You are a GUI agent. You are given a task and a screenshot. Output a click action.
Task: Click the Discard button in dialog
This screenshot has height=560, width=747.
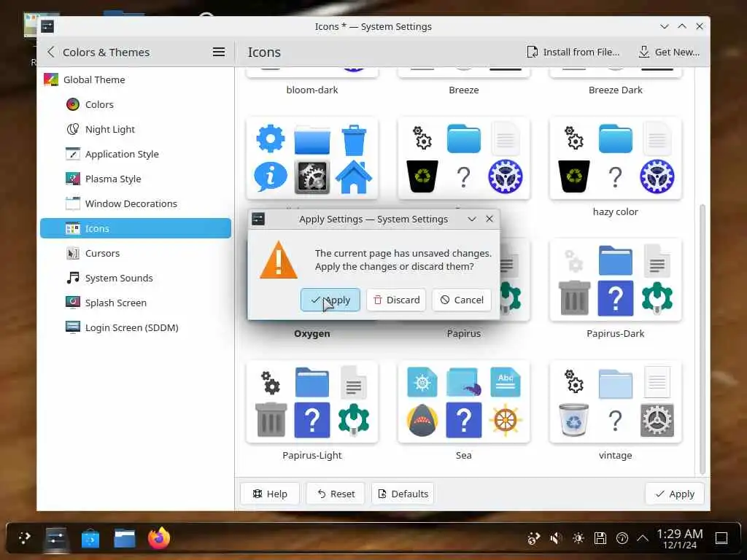[396, 300]
